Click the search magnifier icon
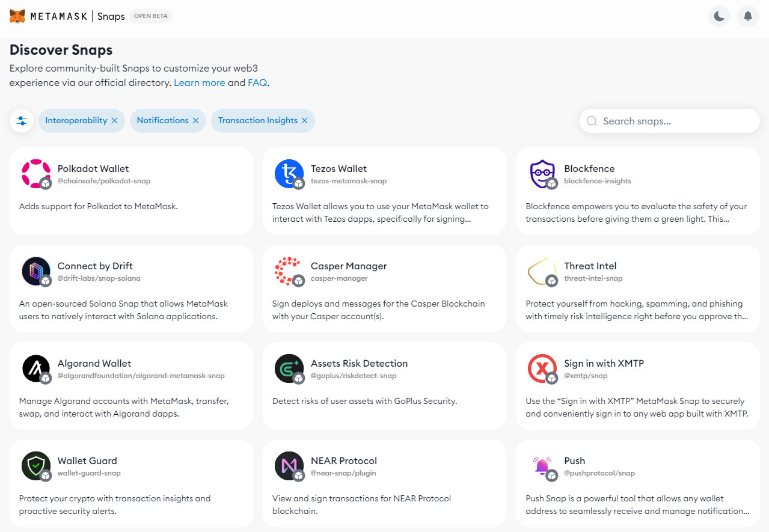 point(592,121)
